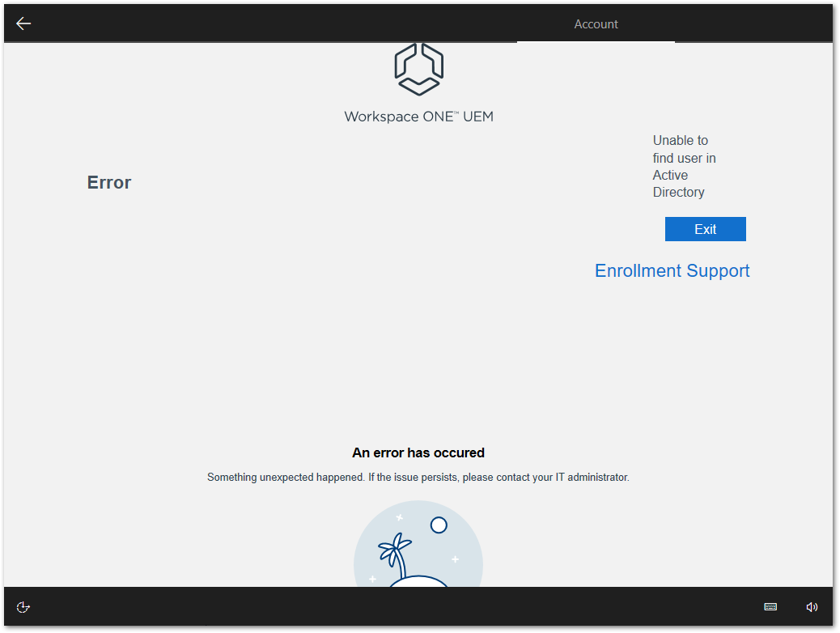Open the Ease of Access icon
The width and height of the screenshot is (840, 633).
(x=23, y=607)
